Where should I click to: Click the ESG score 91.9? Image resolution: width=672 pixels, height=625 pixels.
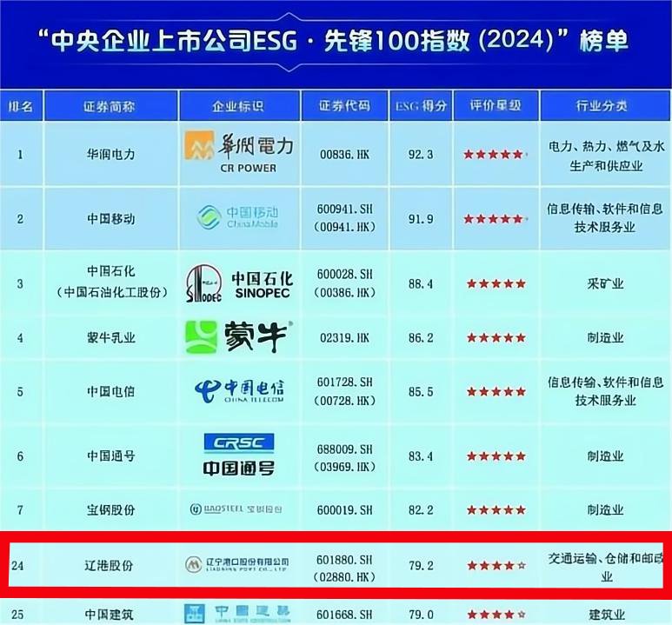coord(421,219)
